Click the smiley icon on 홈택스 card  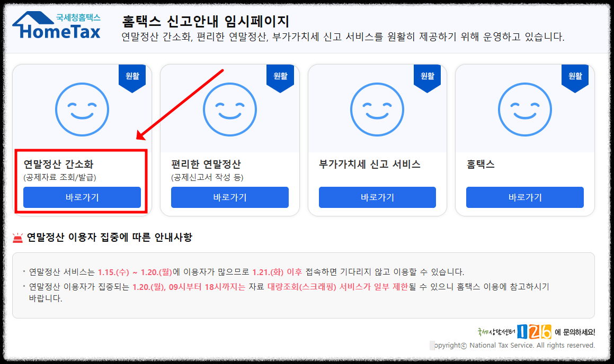point(524,110)
